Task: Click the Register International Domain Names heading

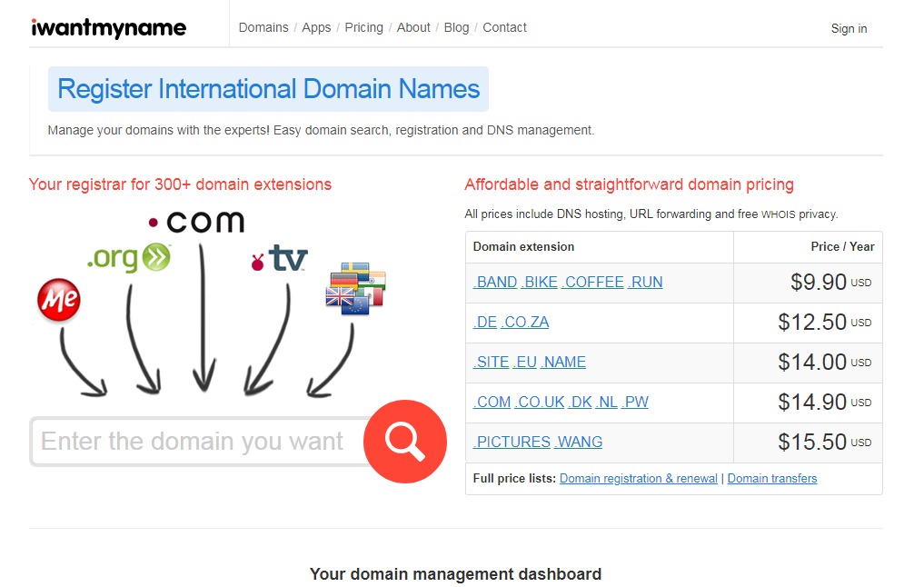Action: (268, 89)
